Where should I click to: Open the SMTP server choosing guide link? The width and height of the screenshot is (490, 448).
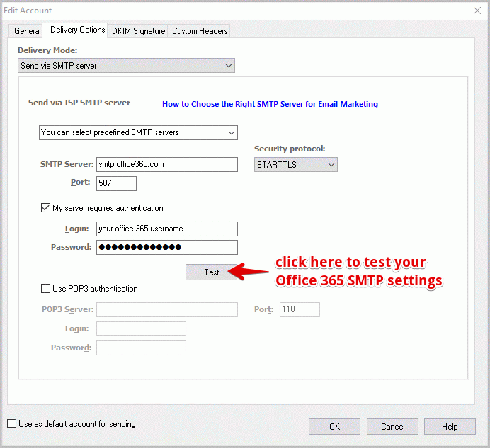[270, 104]
